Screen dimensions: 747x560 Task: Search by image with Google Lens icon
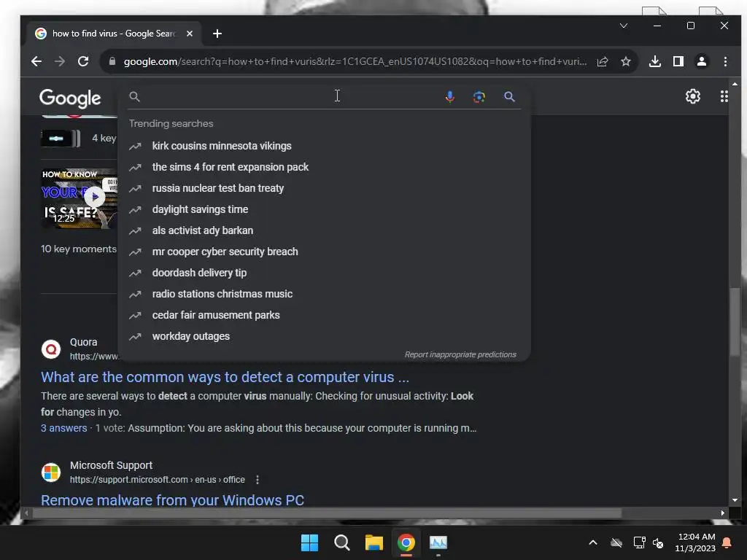[x=479, y=97]
